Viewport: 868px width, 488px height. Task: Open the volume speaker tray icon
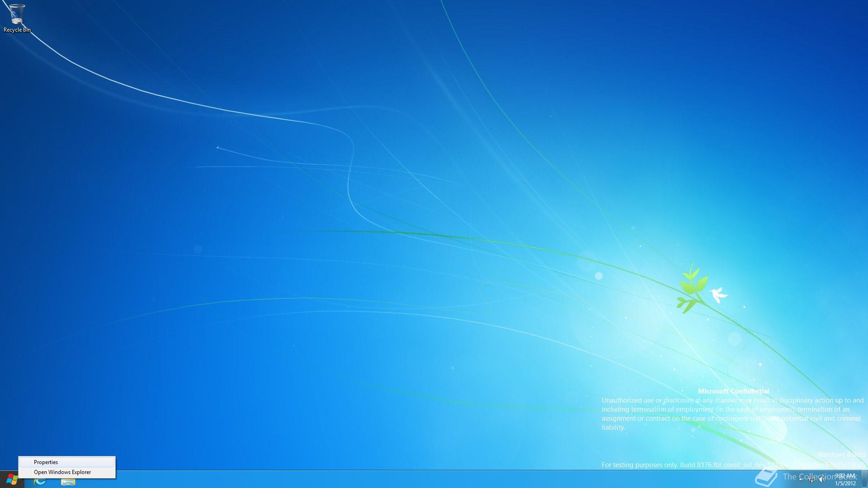click(822, 479)
